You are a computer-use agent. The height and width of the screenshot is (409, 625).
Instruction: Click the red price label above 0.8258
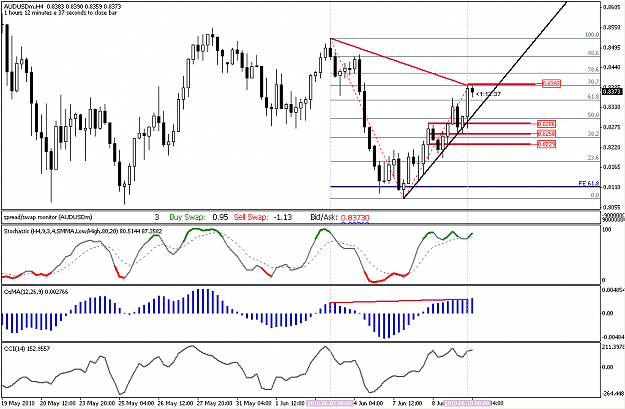pyautogui.click(x=546, y=124)
